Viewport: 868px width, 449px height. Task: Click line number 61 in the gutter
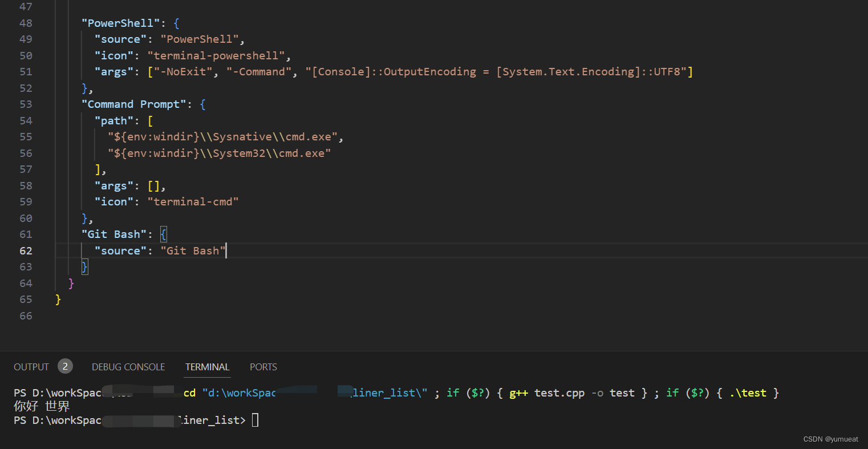coord(26,234)
